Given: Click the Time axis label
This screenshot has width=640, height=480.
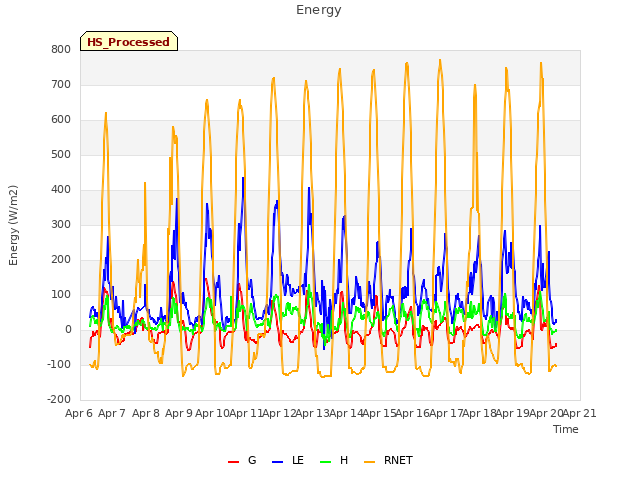Looking at the screenshot, I should pyautogui.click(x=566, y=429).
